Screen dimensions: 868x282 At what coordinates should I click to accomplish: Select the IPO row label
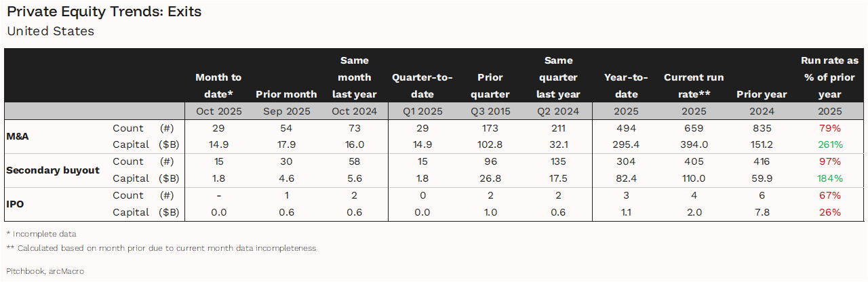[x=15, y=203]
